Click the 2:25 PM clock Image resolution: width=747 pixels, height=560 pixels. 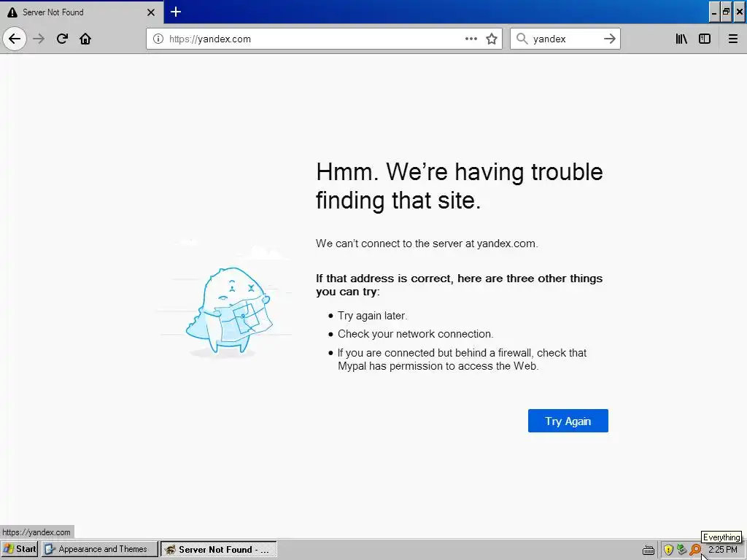point(723,550)
